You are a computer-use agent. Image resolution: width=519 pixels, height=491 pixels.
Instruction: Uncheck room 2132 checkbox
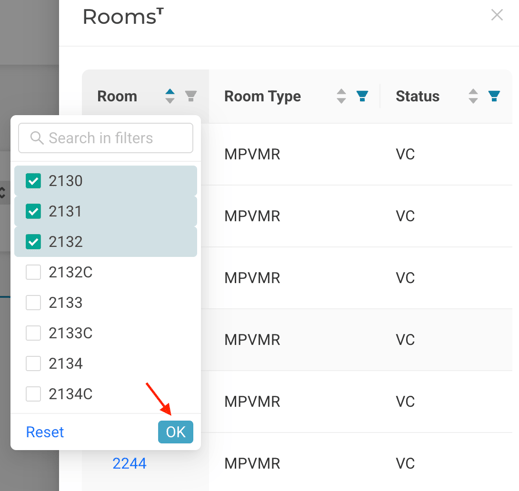pyautogui.click(x=33, y=242)
